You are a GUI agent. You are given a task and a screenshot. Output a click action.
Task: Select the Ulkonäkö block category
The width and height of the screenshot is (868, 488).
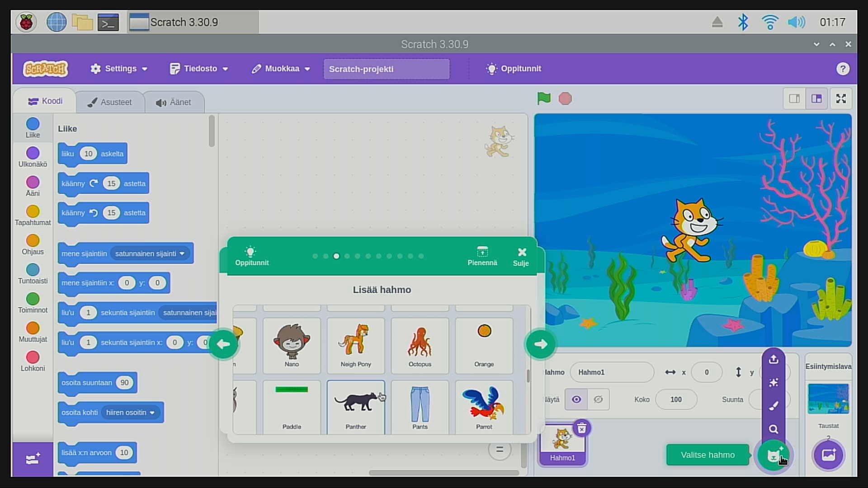[33, 157]
